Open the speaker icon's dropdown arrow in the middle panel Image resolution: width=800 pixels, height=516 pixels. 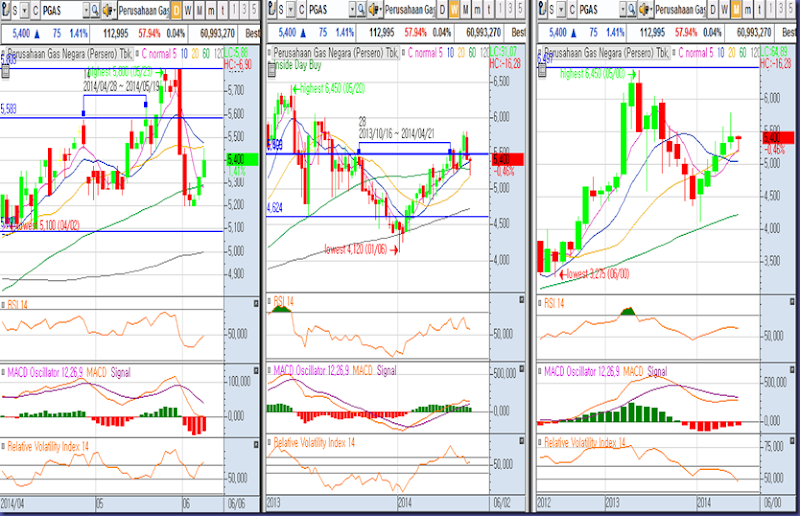point(381,9)
